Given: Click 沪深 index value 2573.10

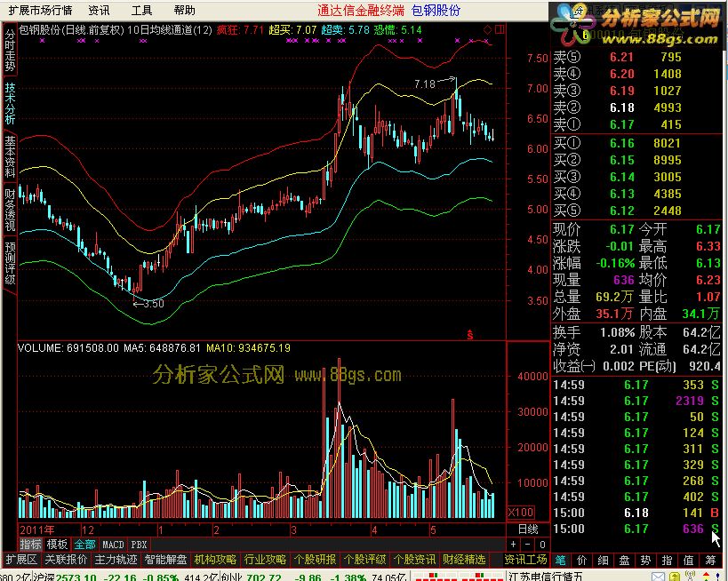Looking at the screenshot, I should [x=76, y=577].
